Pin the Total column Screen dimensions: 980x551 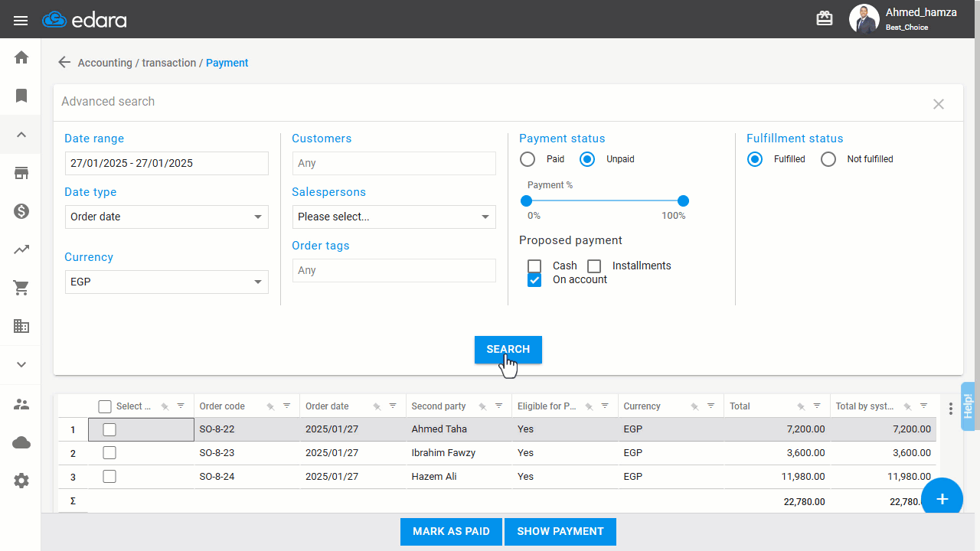point(800,406)
